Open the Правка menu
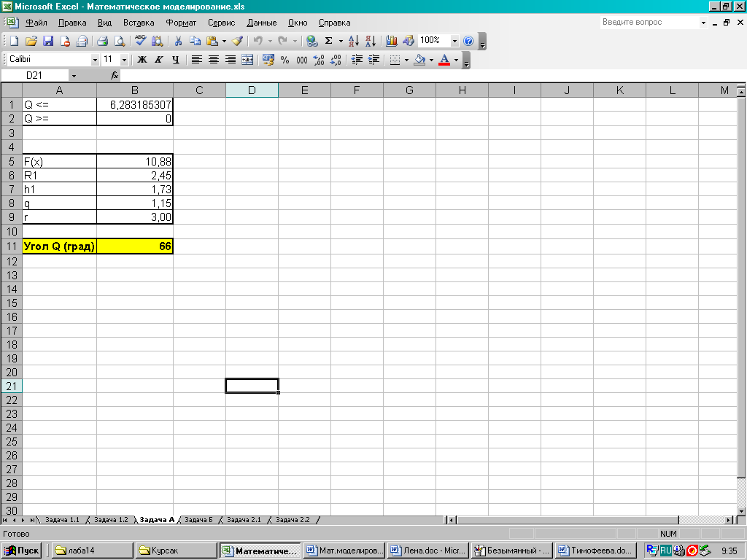747x560 pixels. (72, 23)
